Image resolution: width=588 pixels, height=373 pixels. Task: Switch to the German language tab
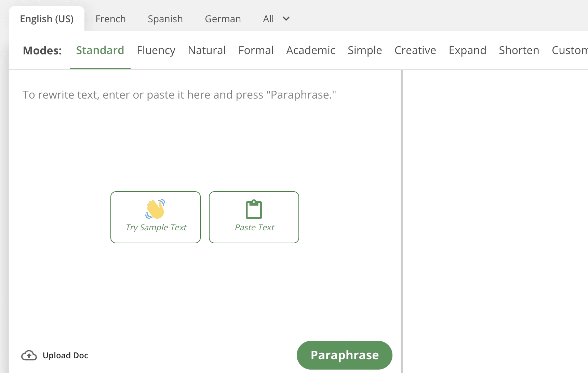[x=223, y=19]
